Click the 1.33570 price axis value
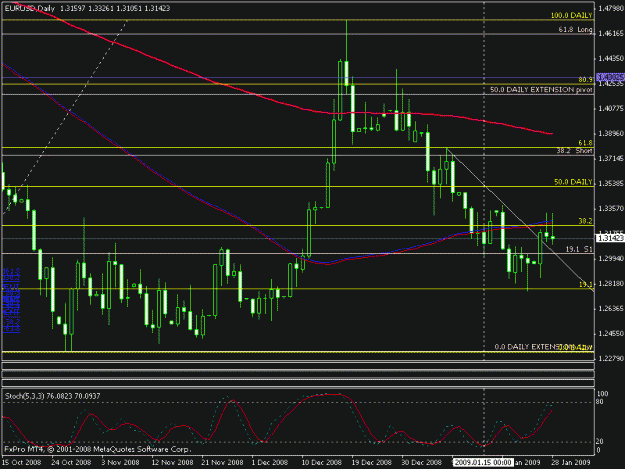 click(x=611, y=209)
